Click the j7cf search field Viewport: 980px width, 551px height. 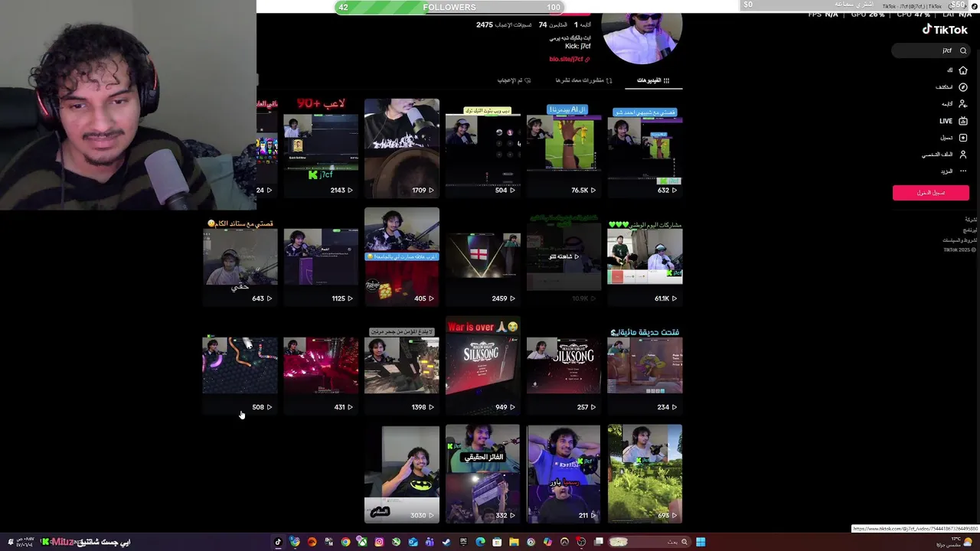coord(931,51)
